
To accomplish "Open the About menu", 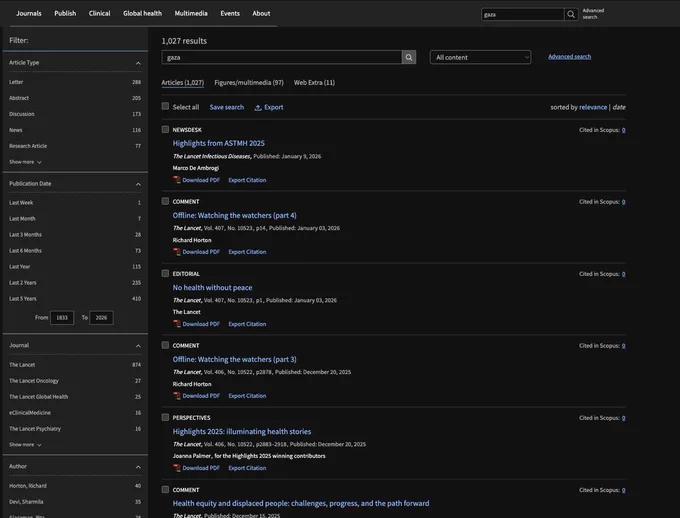I will [x=261, y=13].
